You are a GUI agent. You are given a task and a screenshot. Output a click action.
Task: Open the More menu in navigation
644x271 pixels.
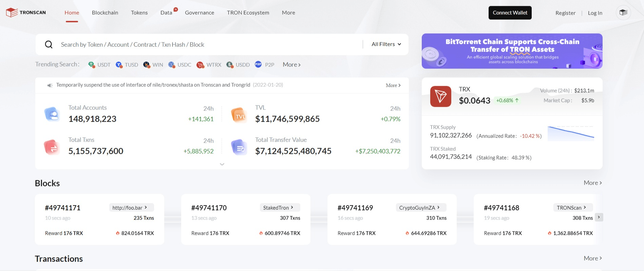click(x=288, y=13)
